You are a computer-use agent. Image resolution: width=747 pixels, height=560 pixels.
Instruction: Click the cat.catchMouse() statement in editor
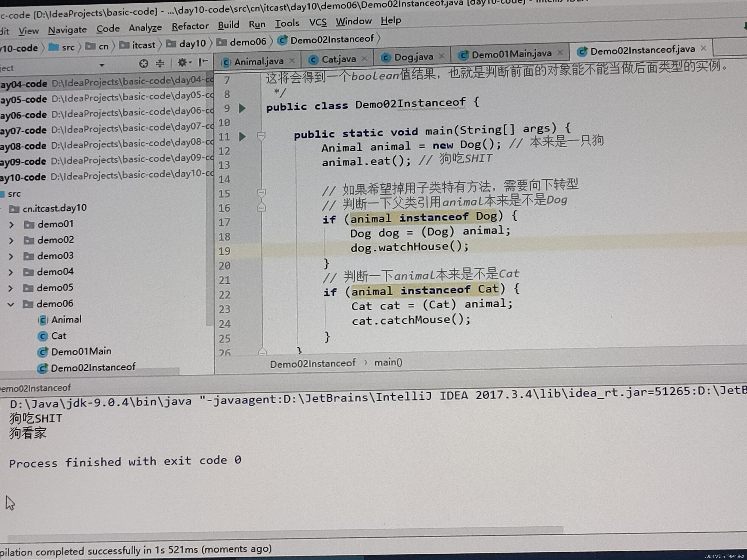(411, 320)
